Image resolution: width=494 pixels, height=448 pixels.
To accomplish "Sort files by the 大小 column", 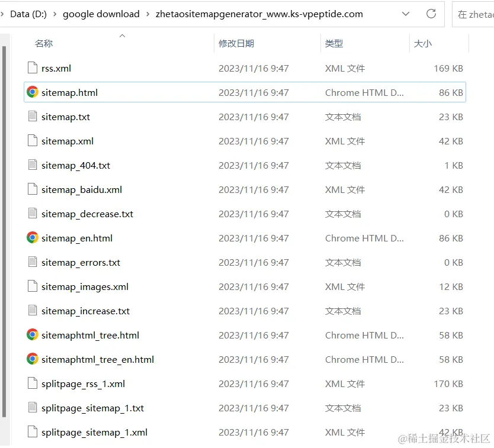I will pos(422,43).
